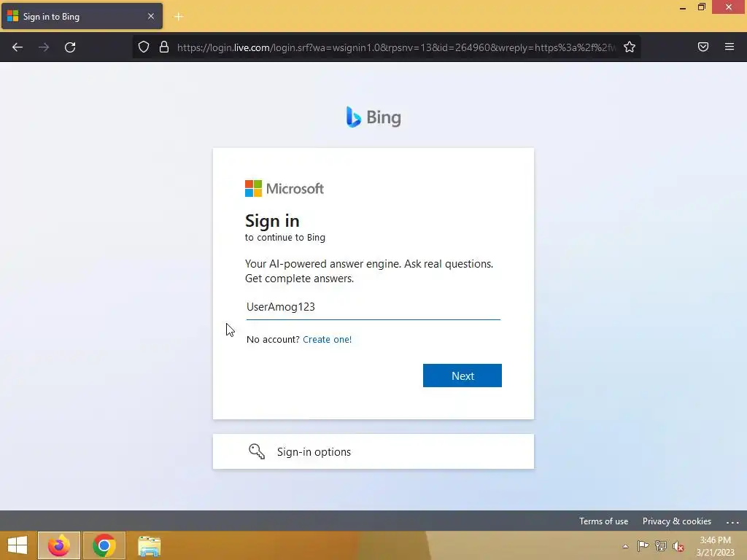Image resolution: width=747 pixels, height=560 pixels.
Task: Click the Bing logo
Action: (x=373, y=117)
